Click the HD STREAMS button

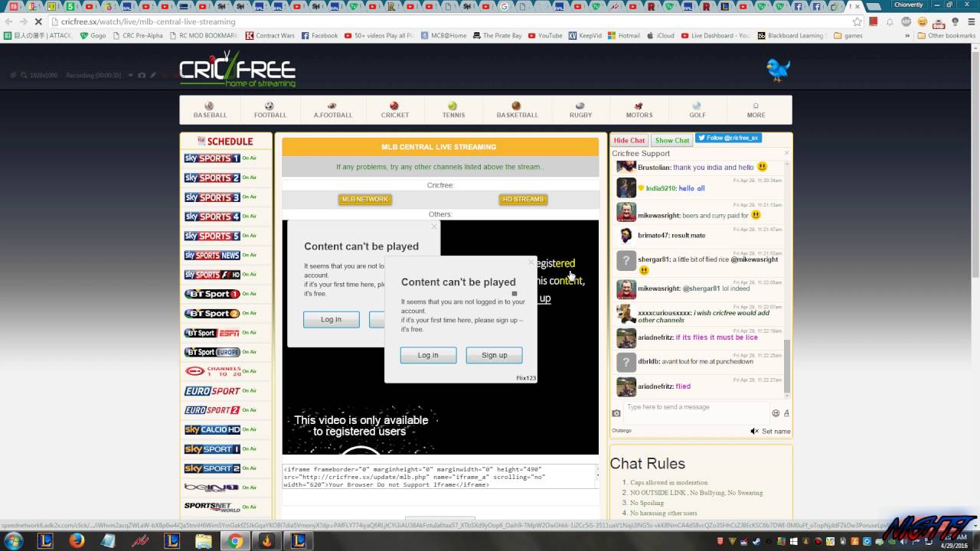click(x=523, y=199)
